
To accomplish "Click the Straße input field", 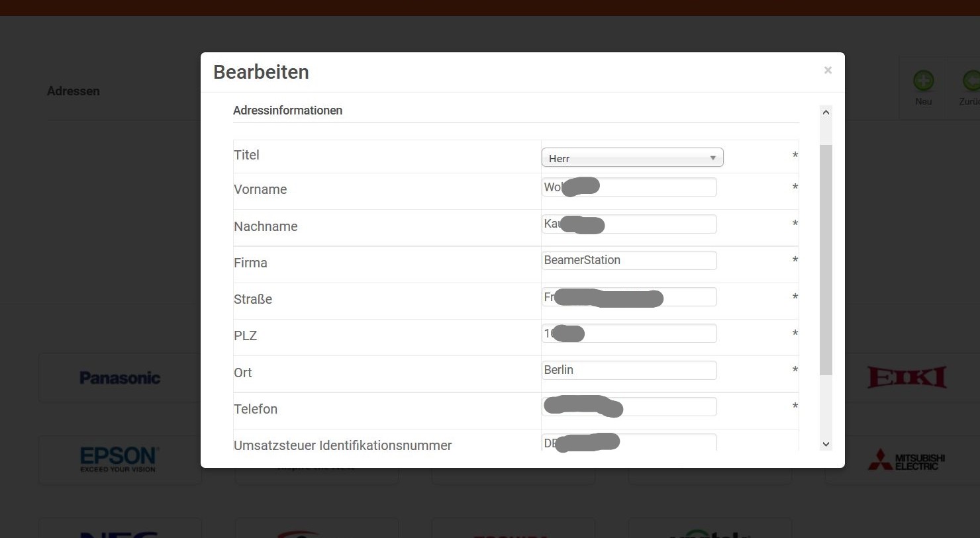I will pyautogui.click(x=689, y=297).
